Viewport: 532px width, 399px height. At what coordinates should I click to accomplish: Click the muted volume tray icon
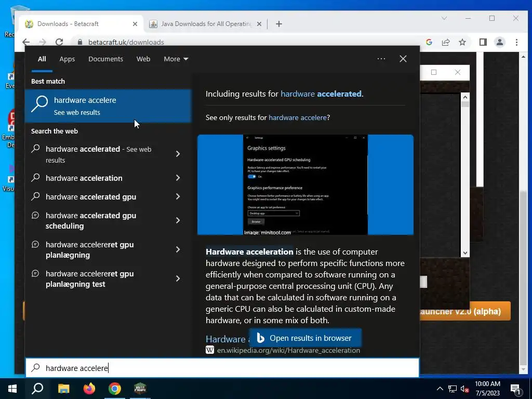tap(464, 389)
